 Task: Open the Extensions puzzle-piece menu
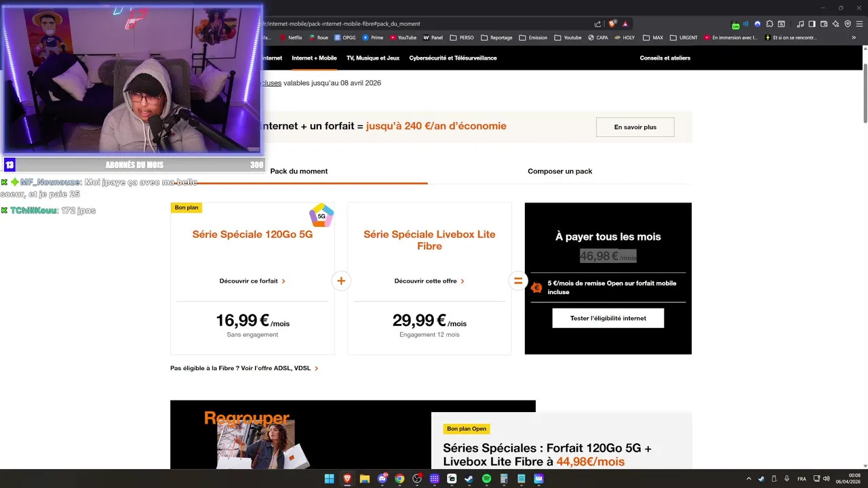(x=770, y=24)
